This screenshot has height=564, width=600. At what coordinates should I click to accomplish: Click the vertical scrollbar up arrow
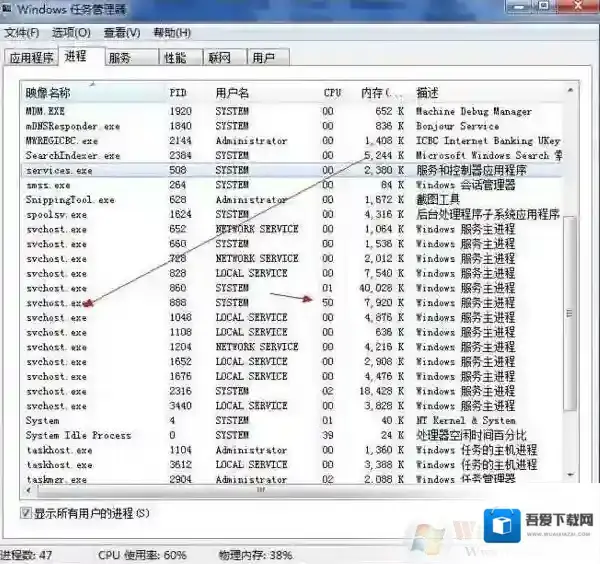point(570,90)
